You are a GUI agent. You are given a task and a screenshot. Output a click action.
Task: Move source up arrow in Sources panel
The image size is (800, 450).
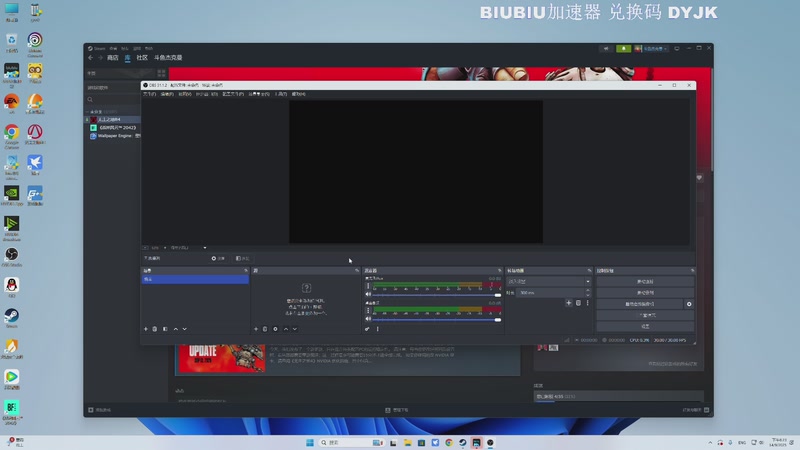[x=286, y=329]
